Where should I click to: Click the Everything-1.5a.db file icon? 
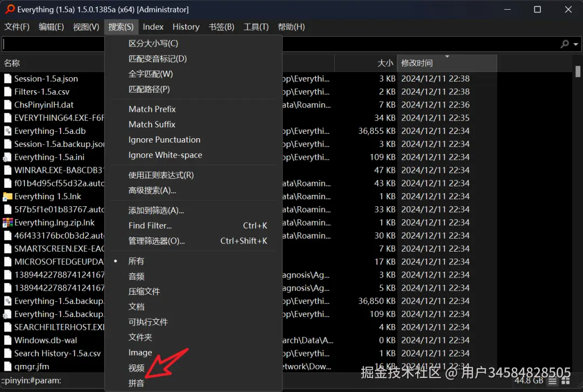(x=8, y=131)
